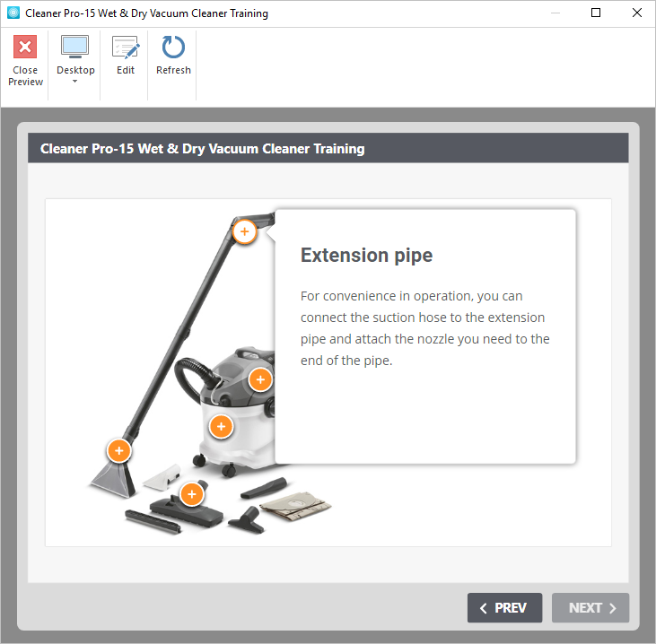Minimize the preview window
The height and width of the screenshot is (644, 656).
pos(555,13)
